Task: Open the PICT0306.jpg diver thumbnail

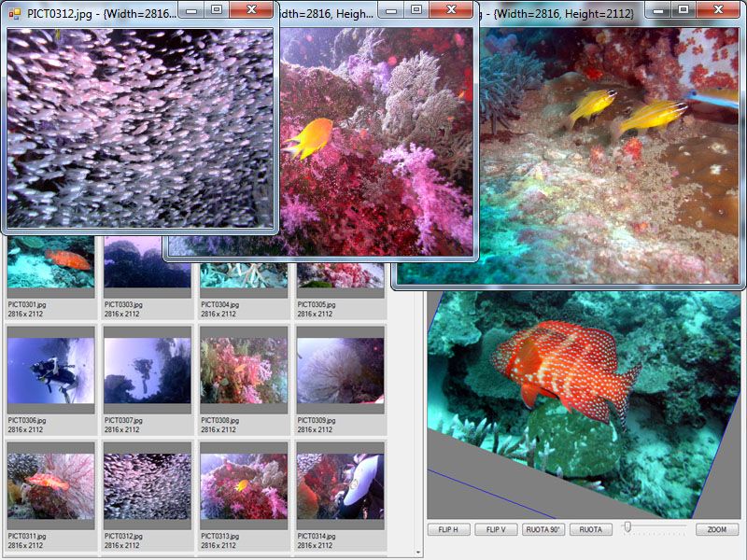Action: (51, 371)
